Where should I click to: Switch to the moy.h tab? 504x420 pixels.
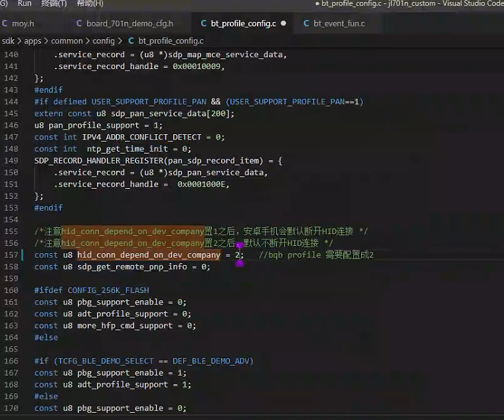pos(23,23)
